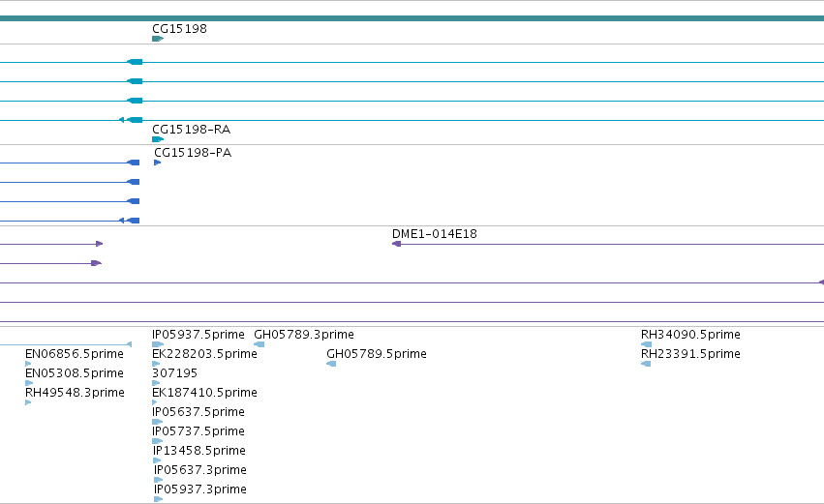
Task: Select the RH23391.5prime EST glyph
Action: click(646, 364)
